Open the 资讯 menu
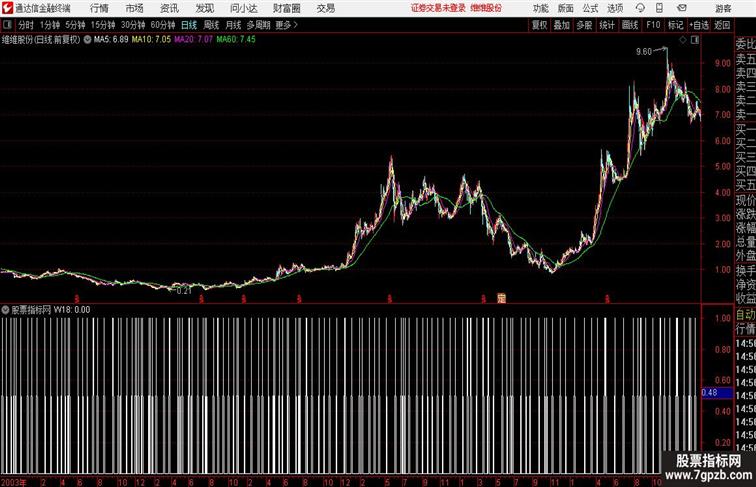The image size is (756, 487). point(169,8)
